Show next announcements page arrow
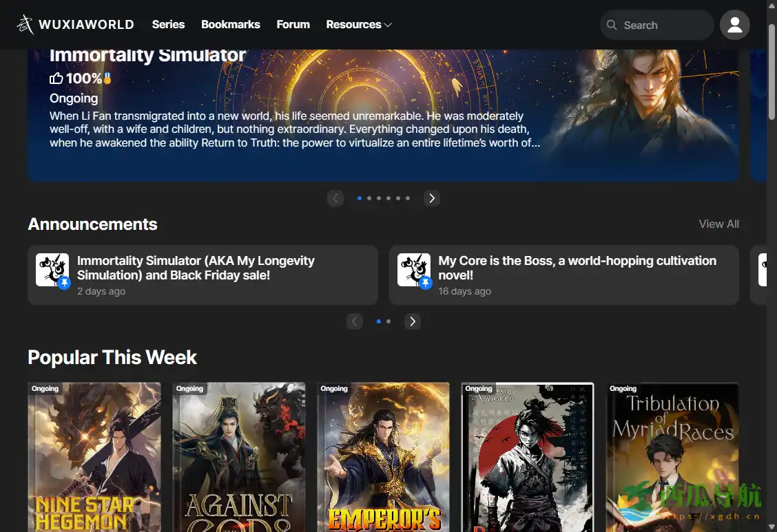Viewport: 777px width, 532px height. (413, 321)
